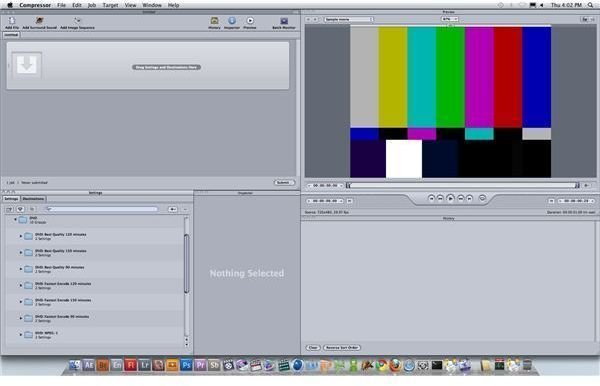Open the History window icon
The width and height of the screenshot is (600, 386).
[214, 21]
